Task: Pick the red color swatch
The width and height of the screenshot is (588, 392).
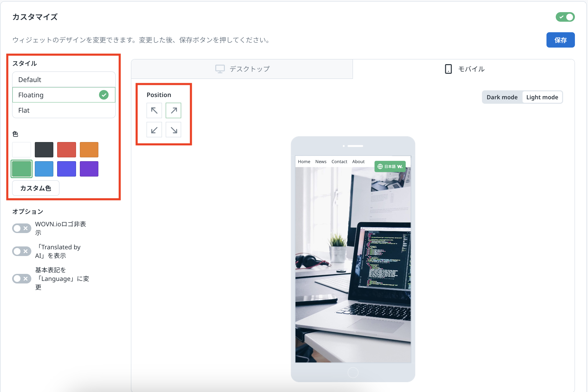Action: point(66,150)
